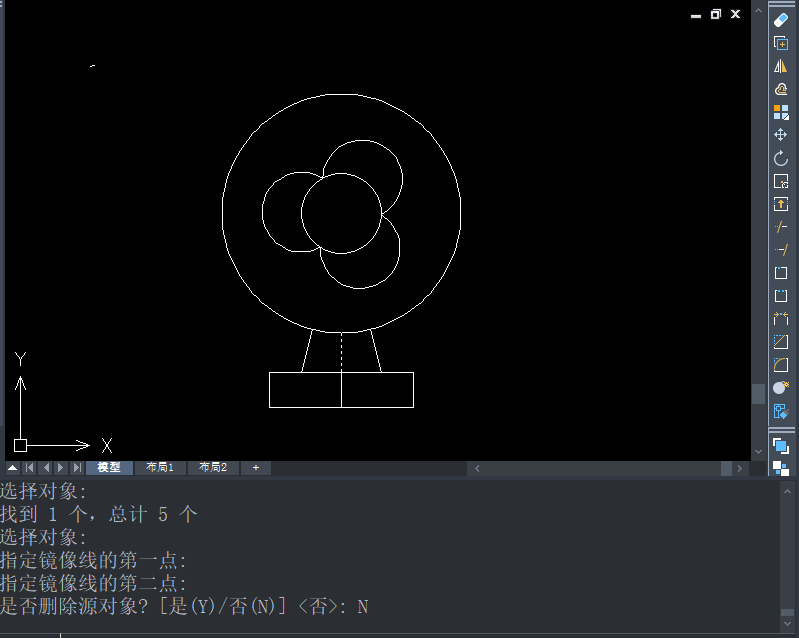
Task: Click the dashed center line of the stand
Action: tap(341, 352)
